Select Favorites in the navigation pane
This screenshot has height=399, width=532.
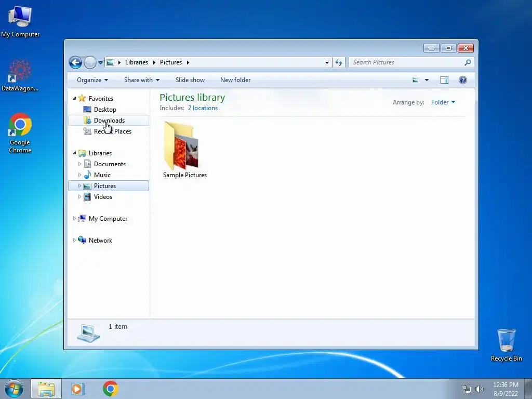tap(101, 99)
